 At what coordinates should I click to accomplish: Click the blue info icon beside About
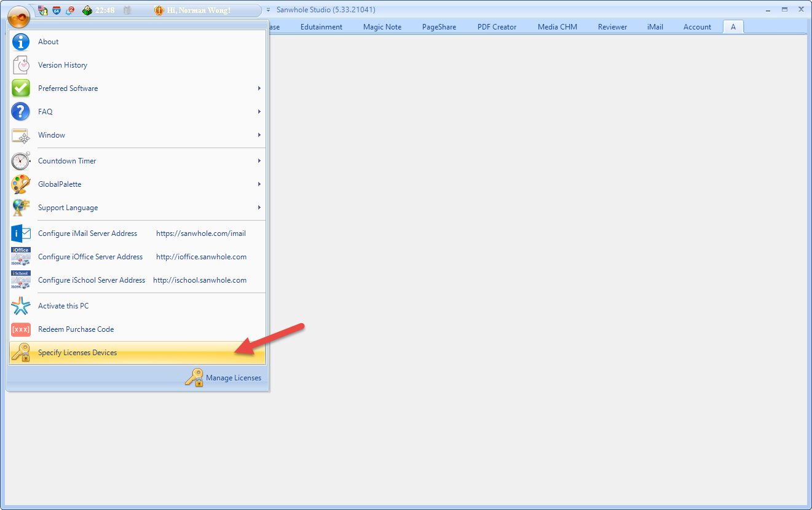click(x=21, y=42)
